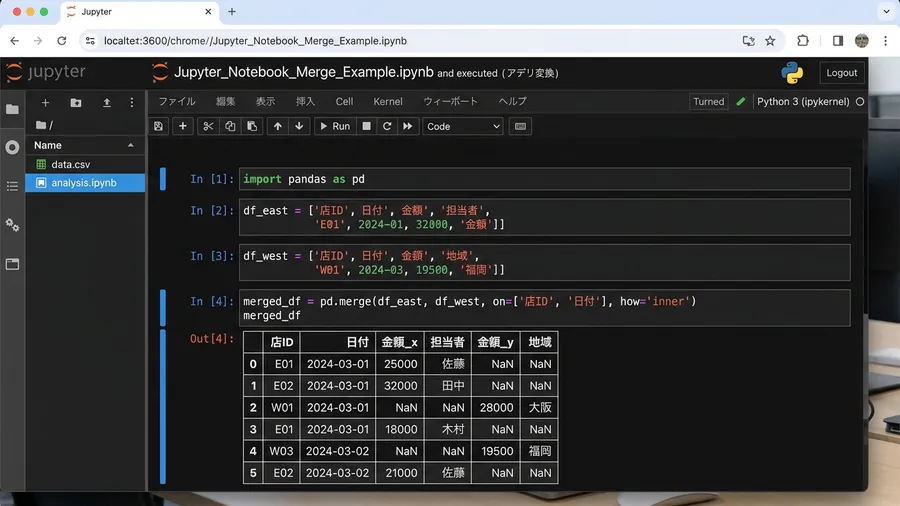
Task: Open the Kernel menu
Action: (388, 102)
